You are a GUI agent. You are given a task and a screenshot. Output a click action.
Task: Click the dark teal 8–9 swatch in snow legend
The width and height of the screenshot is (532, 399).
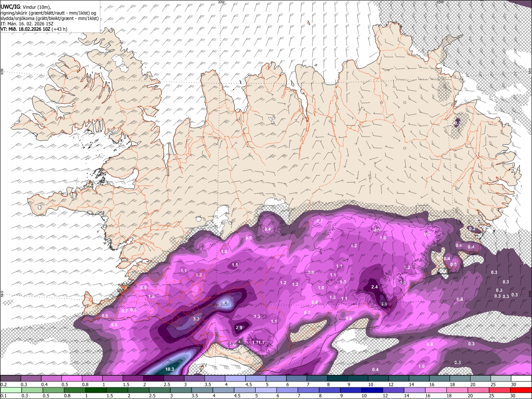click(337, 378)
